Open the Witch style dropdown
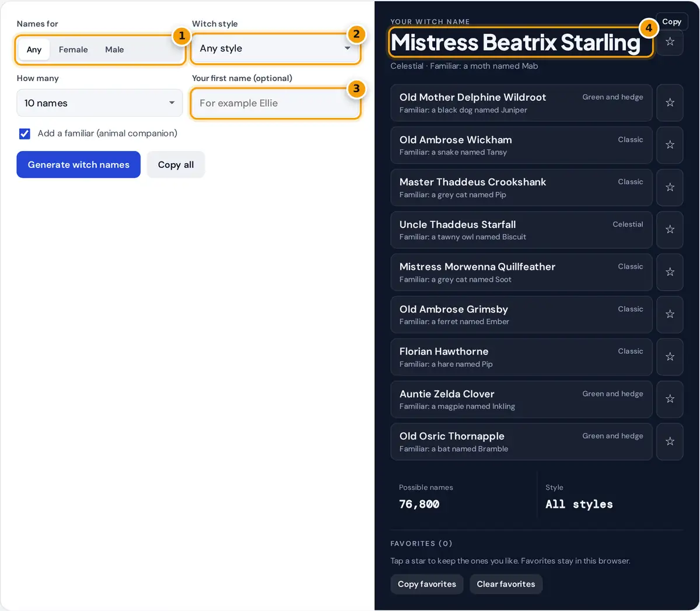The image size is (700, 611). click(275, 48)
